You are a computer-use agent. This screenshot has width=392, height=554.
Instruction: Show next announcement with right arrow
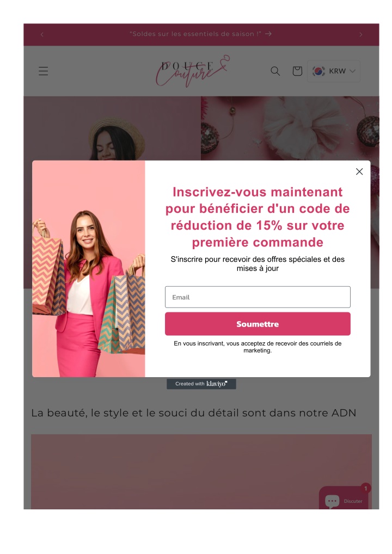[x=360, y=34]
